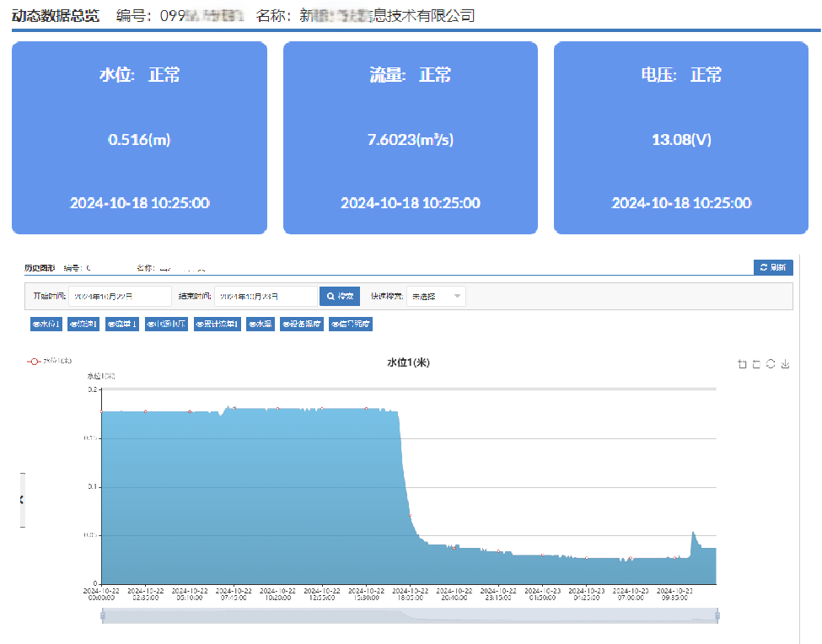Click the spike peak near chart's right end

click(x=693, y=533)
